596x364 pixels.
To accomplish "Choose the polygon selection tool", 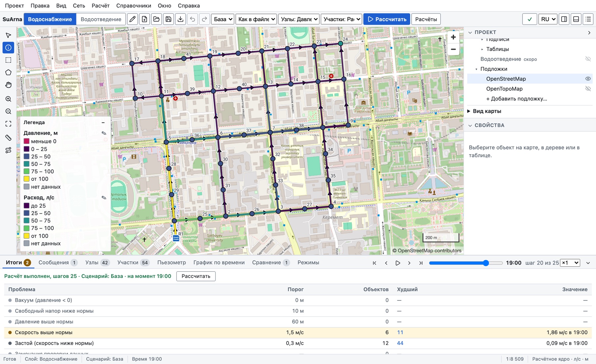I will (8, 72).
